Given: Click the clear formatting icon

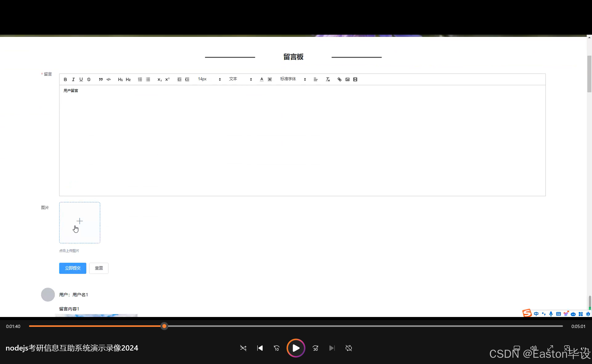Looking at the screenshot, I should [x=328, y=79].
